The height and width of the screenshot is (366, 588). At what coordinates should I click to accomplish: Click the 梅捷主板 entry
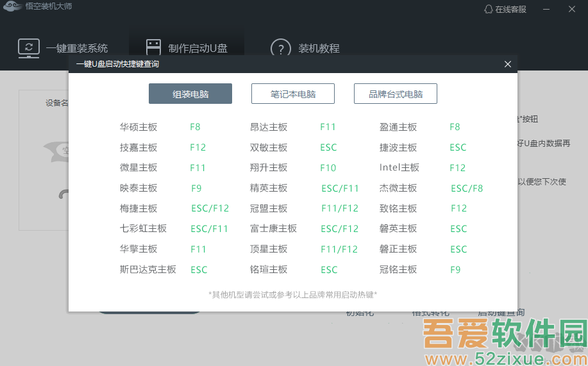coord(139,208)
